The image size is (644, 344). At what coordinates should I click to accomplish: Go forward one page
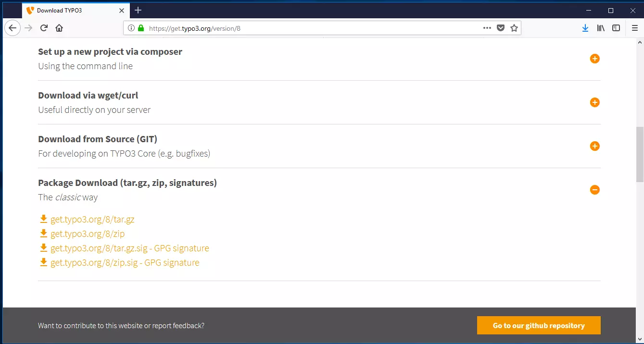28,28
